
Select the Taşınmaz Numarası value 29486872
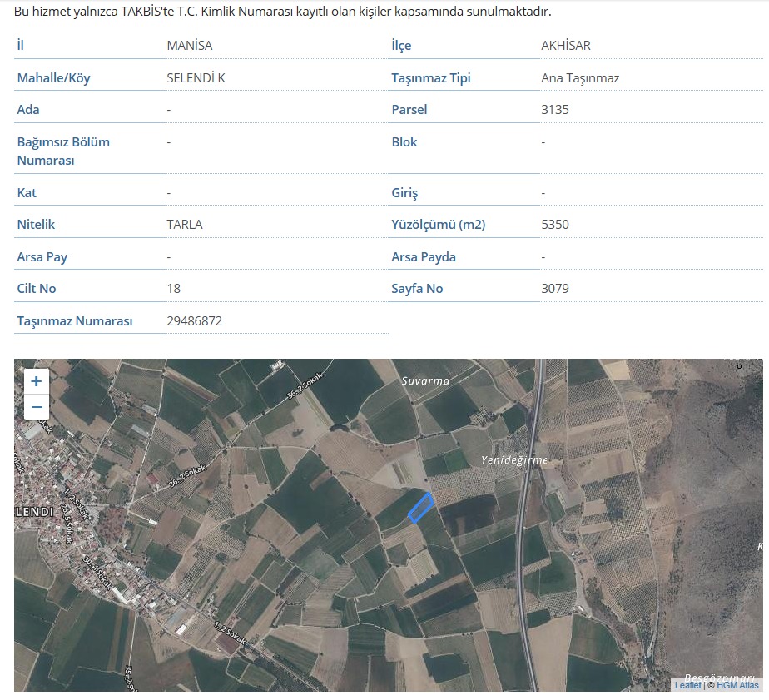tap(194, 321)
